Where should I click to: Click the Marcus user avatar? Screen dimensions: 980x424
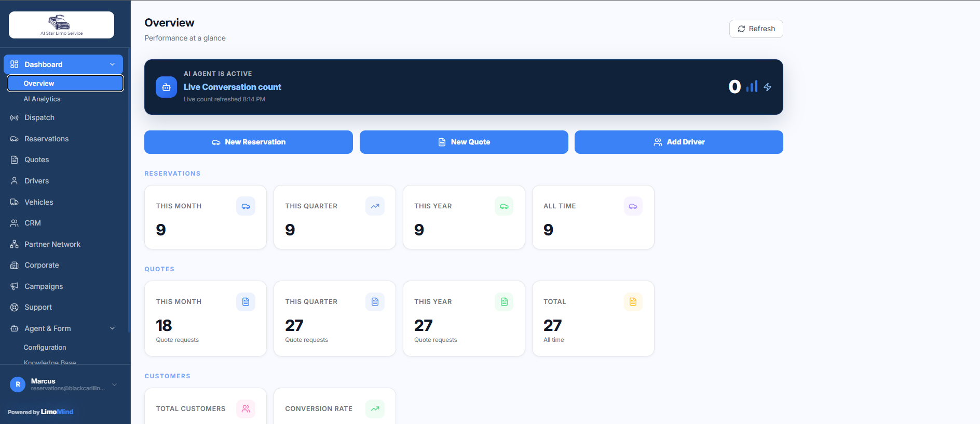click(18, 385)
